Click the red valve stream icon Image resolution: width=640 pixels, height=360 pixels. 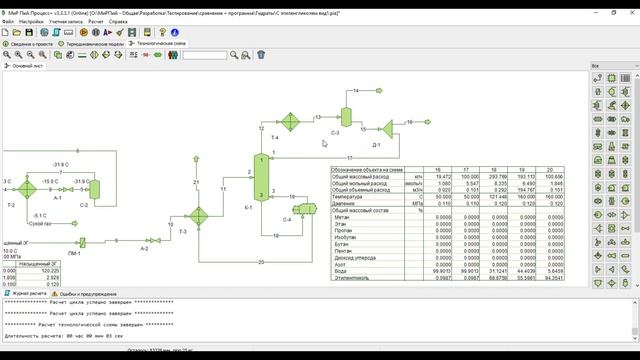(146, 55)
